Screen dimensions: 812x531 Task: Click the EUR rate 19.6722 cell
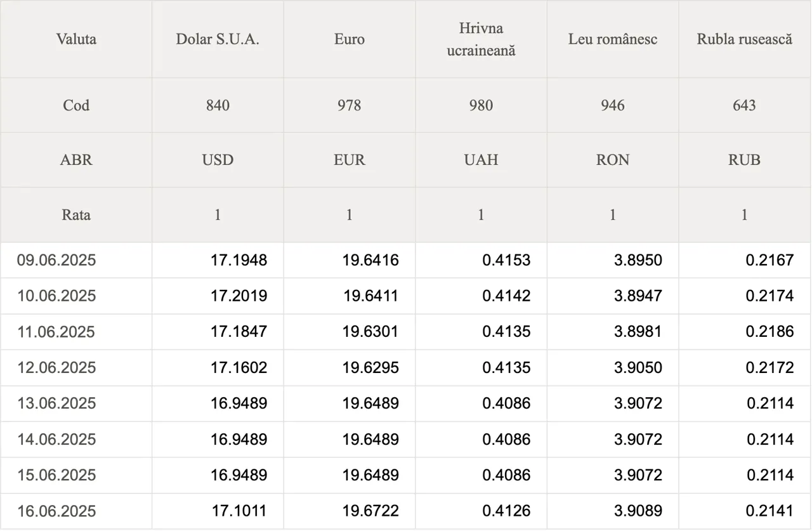[x=350, y=511]
